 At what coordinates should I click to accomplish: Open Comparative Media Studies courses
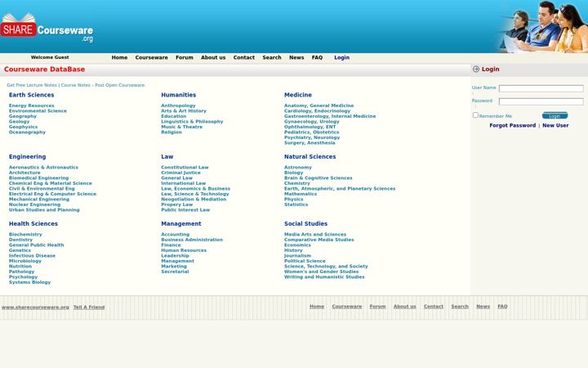(319, 240)
